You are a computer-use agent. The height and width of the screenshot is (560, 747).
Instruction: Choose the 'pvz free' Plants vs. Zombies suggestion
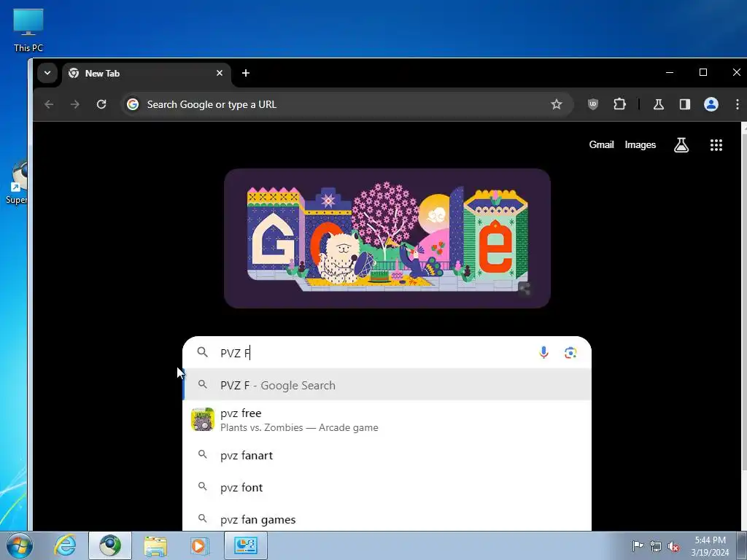tap(387, 419)
